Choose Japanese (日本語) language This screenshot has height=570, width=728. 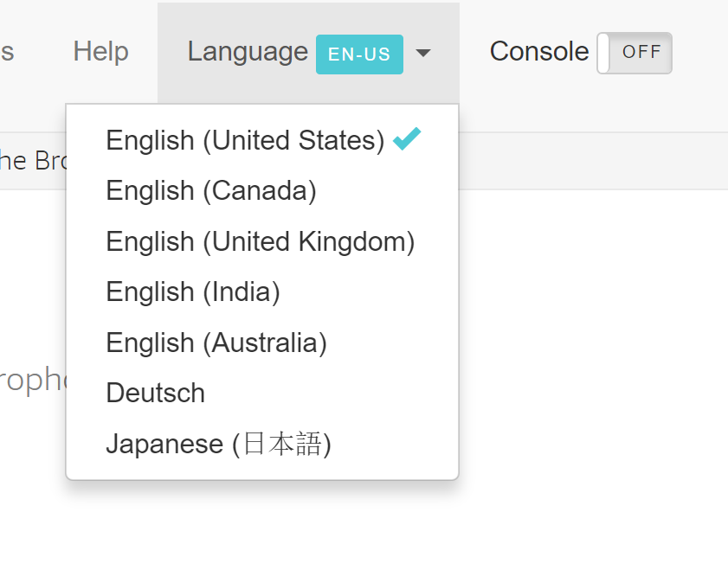(x=218, y=445)
